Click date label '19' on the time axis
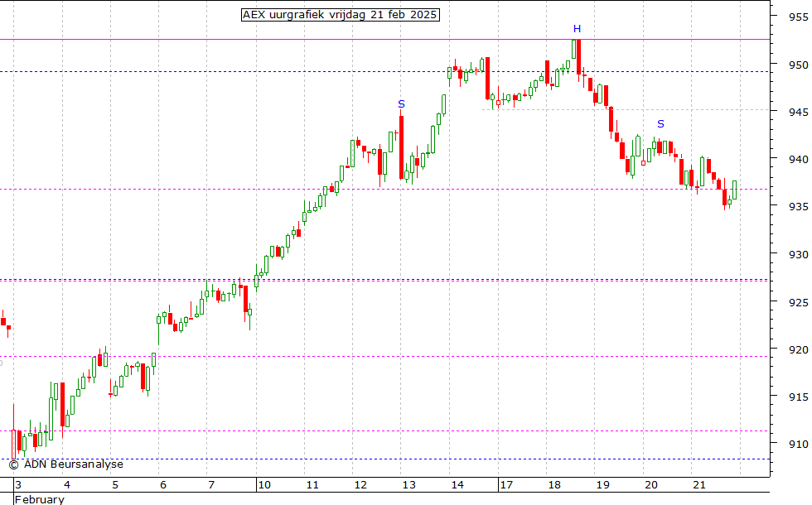Viewport: 812px width, 505px height. click(x=603, y=485)
